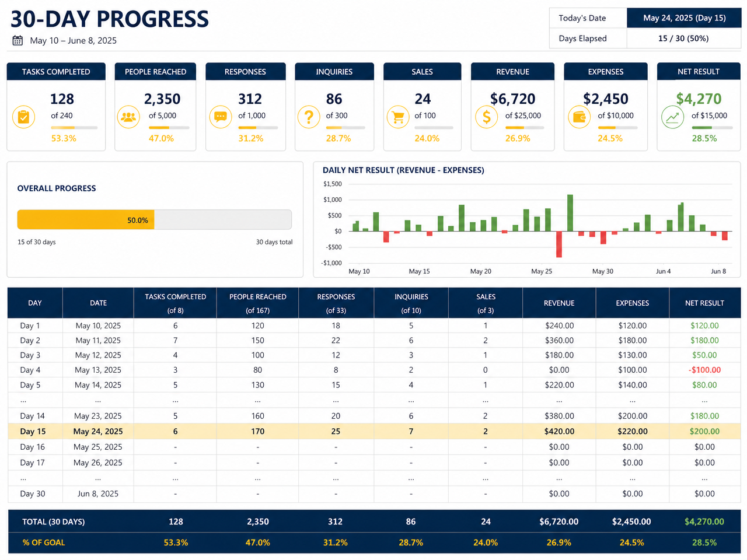The width and height of the screenshot is (747, 560).
Task: Click the Today's Date label
Action: tap(582, 17)
